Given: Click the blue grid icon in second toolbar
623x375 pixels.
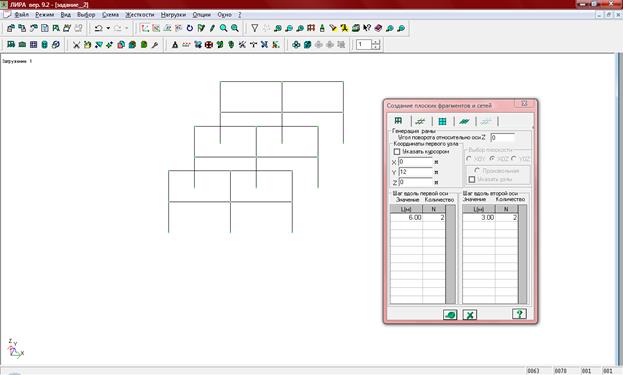Looking at the screenshot, I should pos(33,44).
